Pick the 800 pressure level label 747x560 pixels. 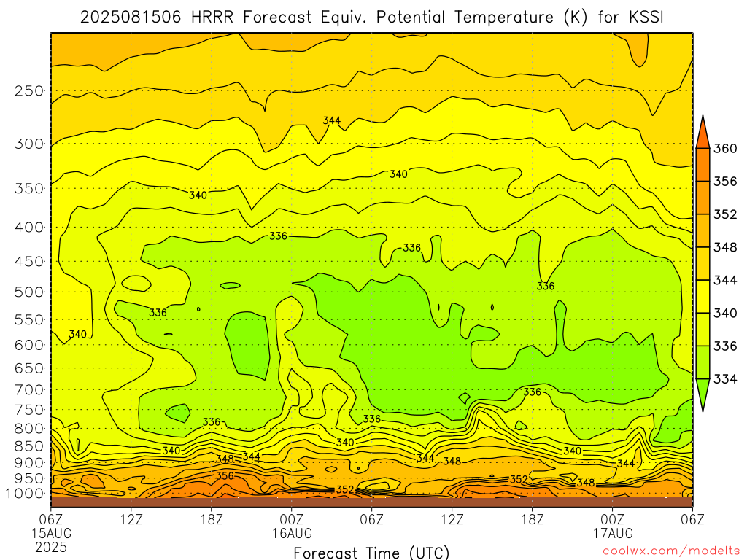pos(29,428)
